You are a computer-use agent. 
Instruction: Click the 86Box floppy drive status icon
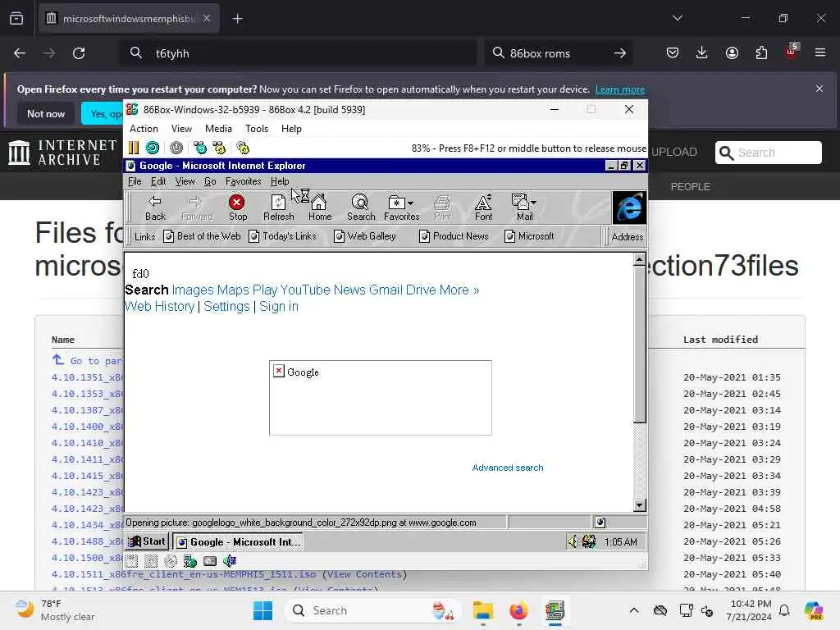pyautogui.click(x=132, y=561)
